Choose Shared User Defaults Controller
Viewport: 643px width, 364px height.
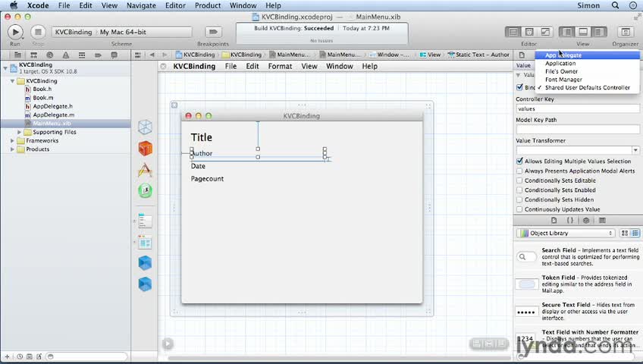(587, 88)
